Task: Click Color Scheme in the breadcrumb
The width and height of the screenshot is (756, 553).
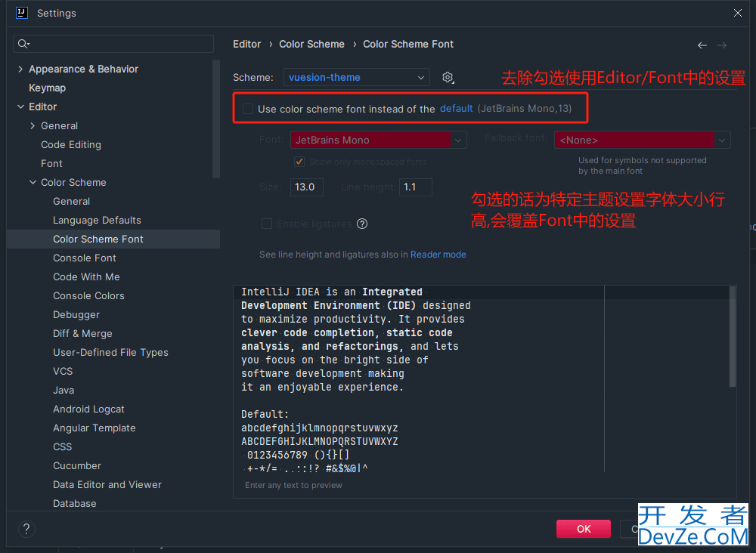Action: click(x=312, y=45)
